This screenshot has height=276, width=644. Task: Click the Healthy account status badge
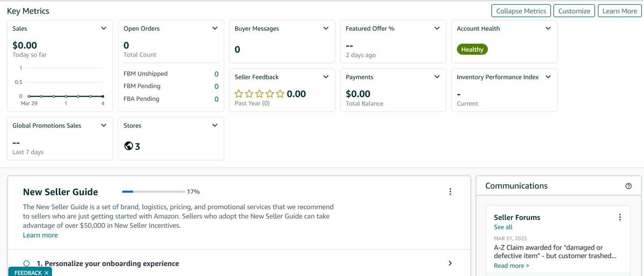pos(472,49)
